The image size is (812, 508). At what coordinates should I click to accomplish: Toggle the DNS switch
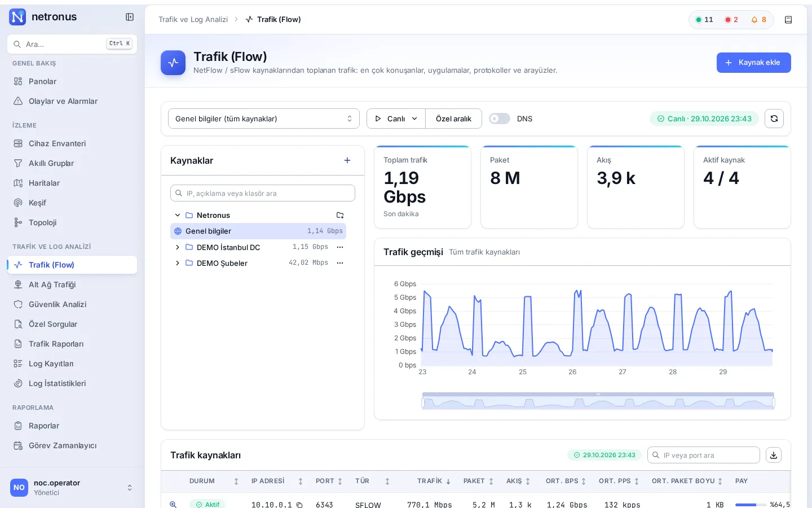(499, 119)
